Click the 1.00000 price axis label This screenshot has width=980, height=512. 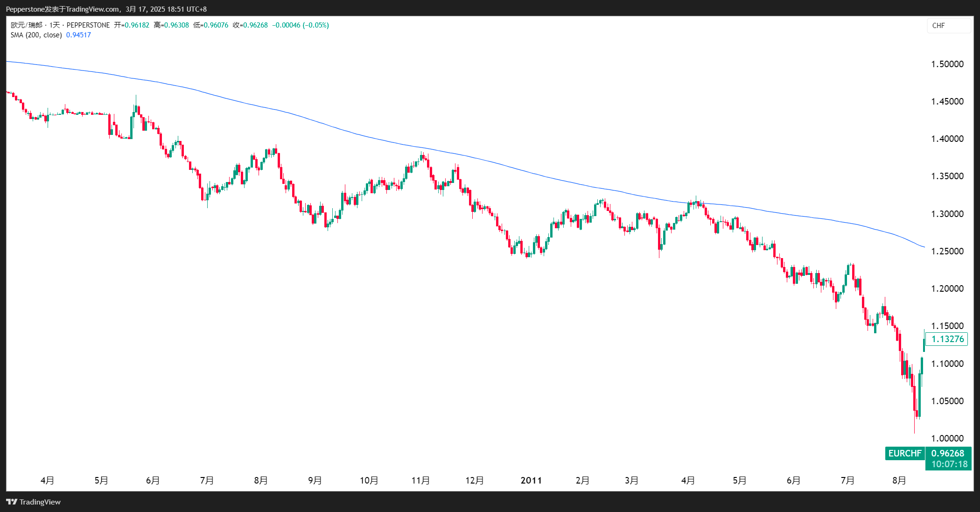point(947,439)
